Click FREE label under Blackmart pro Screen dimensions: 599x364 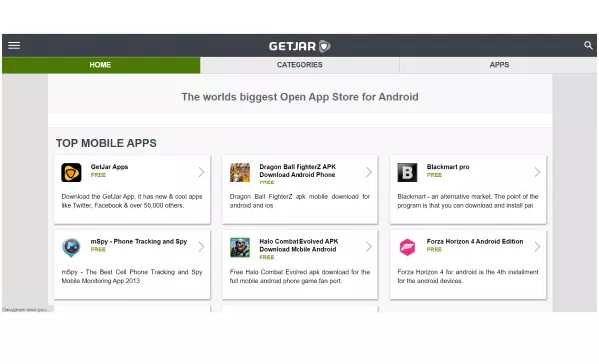click(x=434, y=175)
